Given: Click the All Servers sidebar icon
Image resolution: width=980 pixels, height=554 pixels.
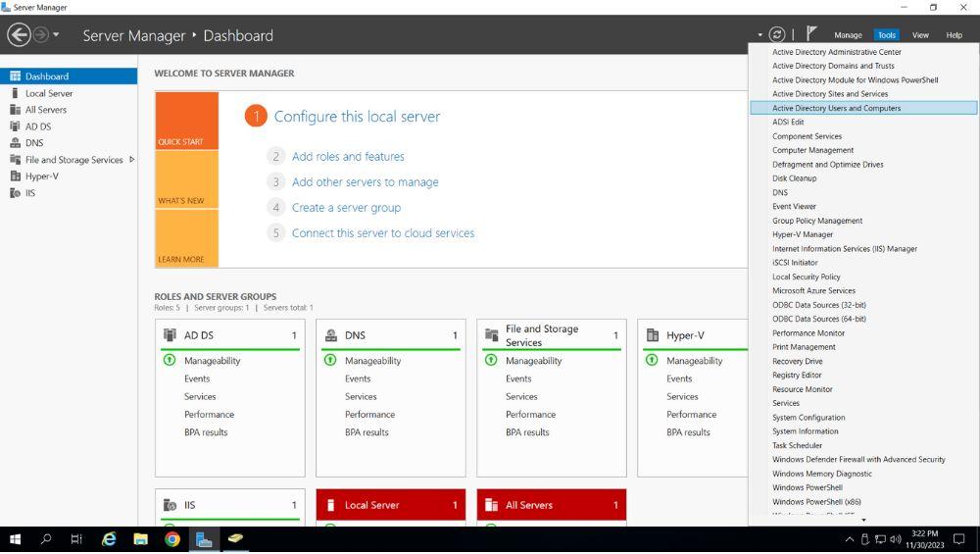Looking at the screenshot, I should tap(15, 110).
